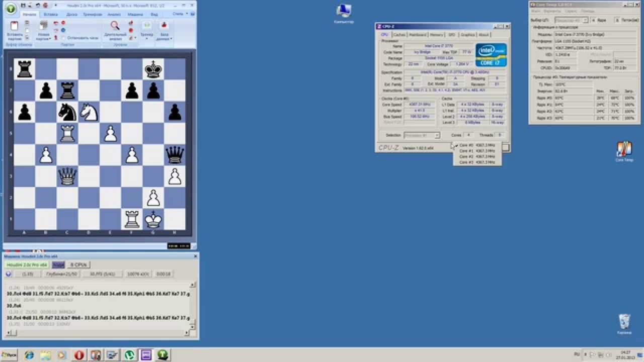Click the white king on g1
The height and width of the screenshot is (362, 644).
tap(153, 219)
